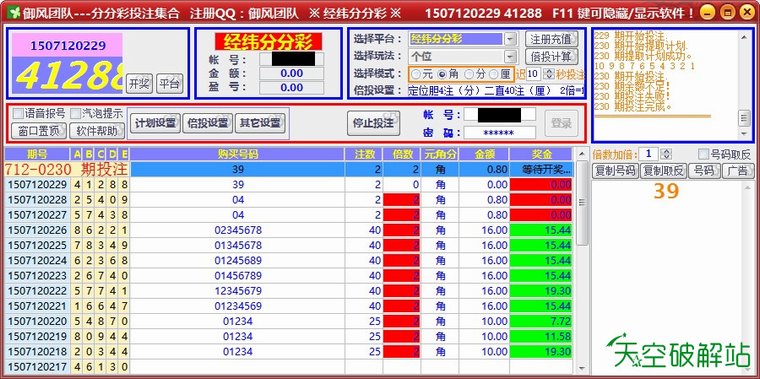Click the 密码 password field

(x=500, y=132)
